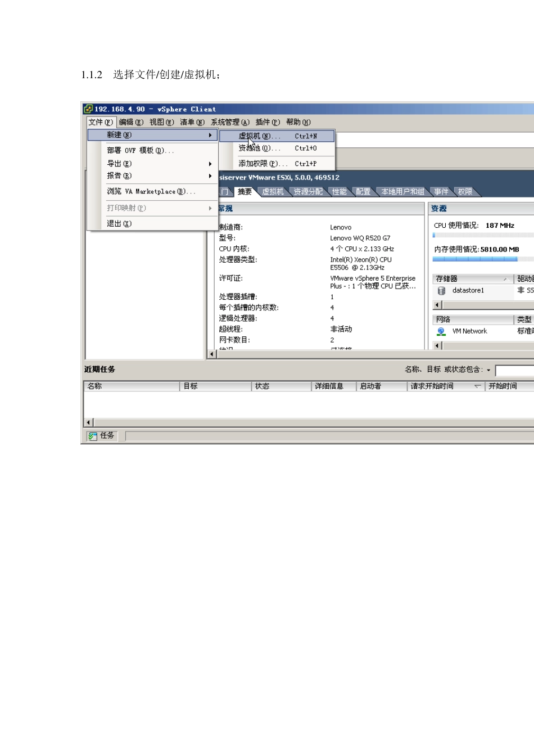This screenshot has height=756, width=534.
Task: Open the 编辑(E) menu
Action: click(x=131, y=122)
